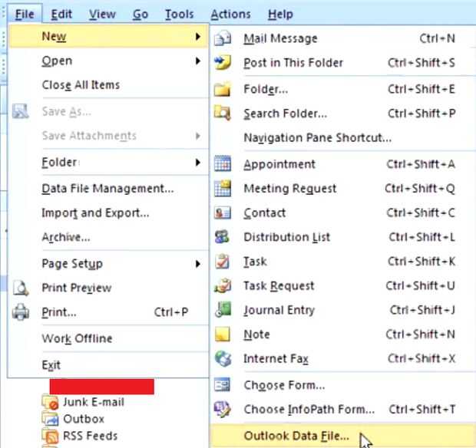
Task: Click the Choose InfoPath Form icon
Action: (223, 409)
